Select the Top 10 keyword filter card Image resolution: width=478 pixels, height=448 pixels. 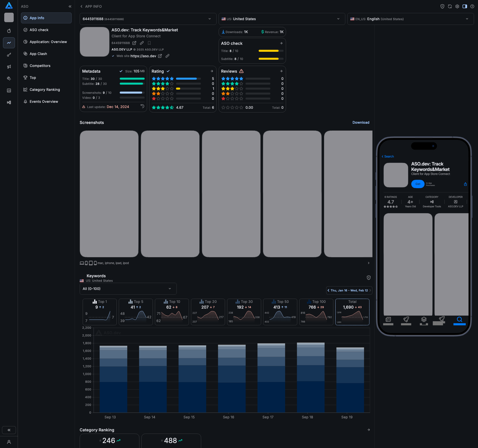tap(172, 312)
